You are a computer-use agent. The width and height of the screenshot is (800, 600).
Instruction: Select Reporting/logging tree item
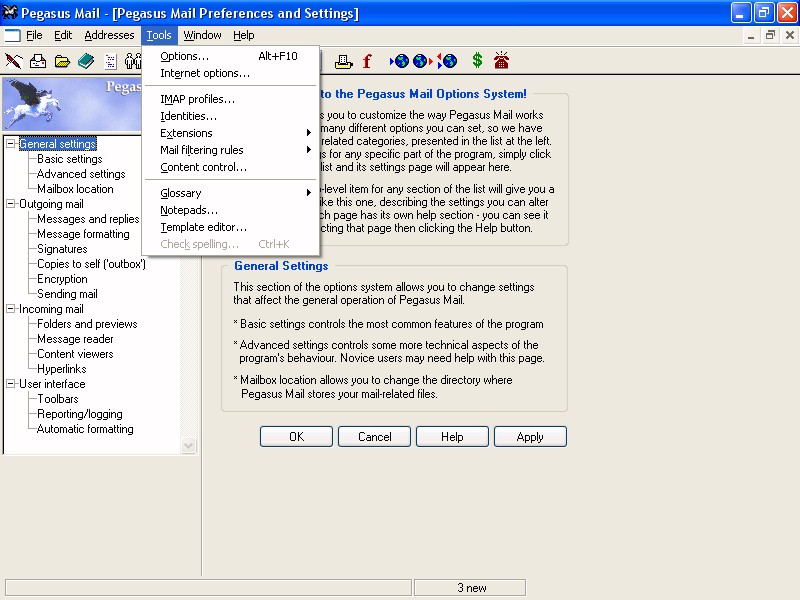[x=80, y=414]
